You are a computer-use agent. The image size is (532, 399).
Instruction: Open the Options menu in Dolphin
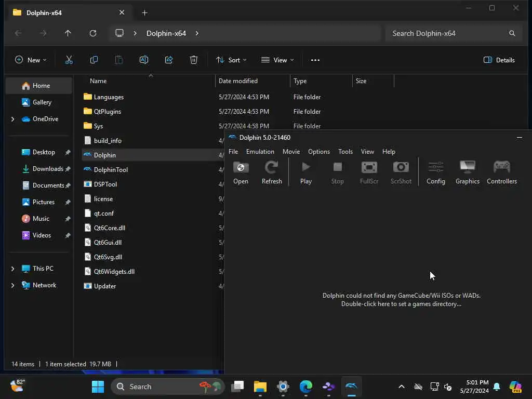coord(319,152)
